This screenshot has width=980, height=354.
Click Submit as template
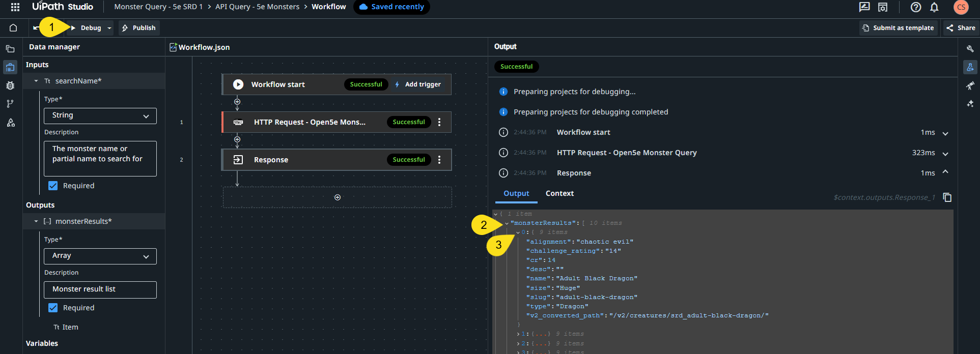click(899, 28)
